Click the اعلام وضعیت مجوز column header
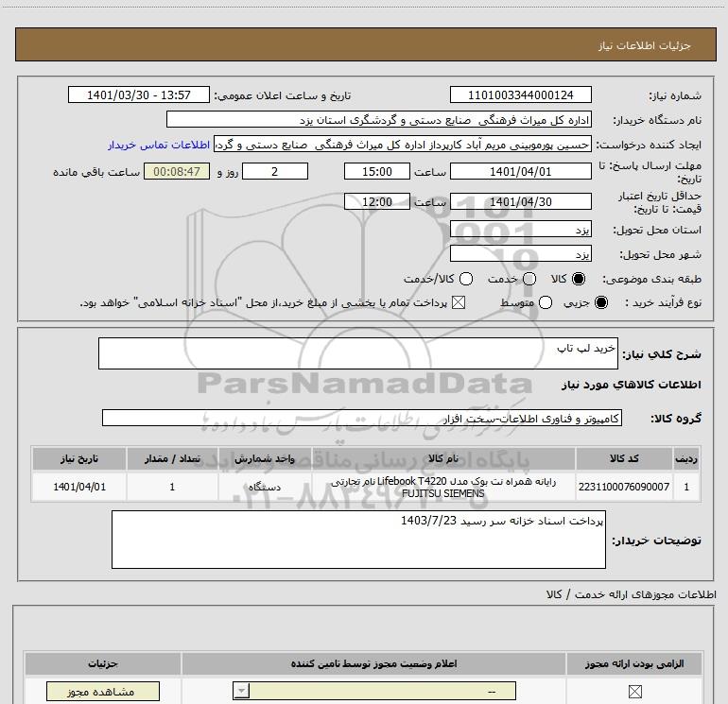This screenshot has height=704, width=728. pyautogui.click(x=373, y=664)
